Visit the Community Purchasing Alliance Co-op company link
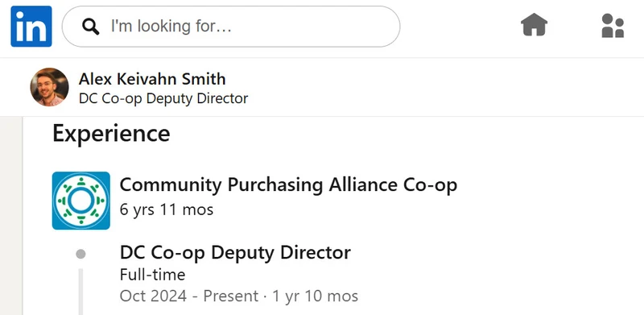Screen dimensions: 644x315 coord(288,184)
